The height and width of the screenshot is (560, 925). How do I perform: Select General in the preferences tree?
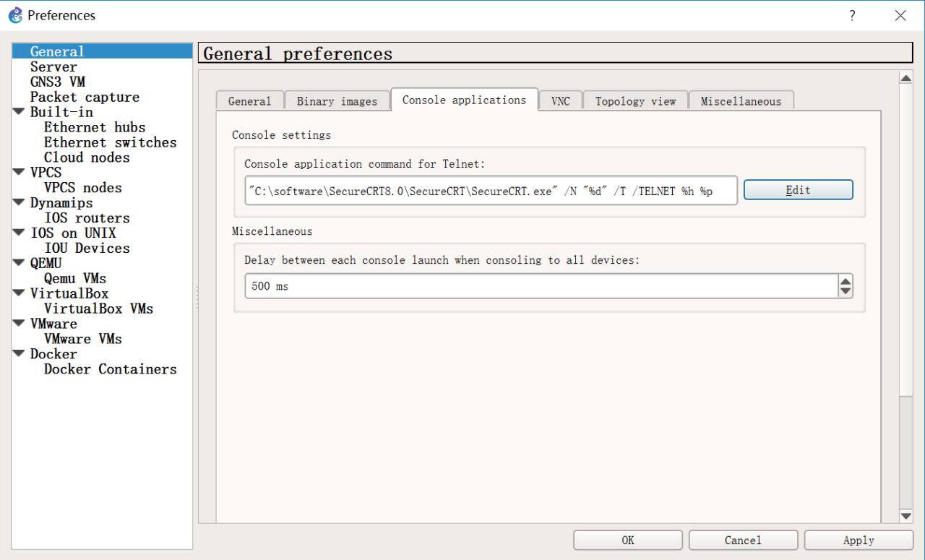click(x=102, y=51)
